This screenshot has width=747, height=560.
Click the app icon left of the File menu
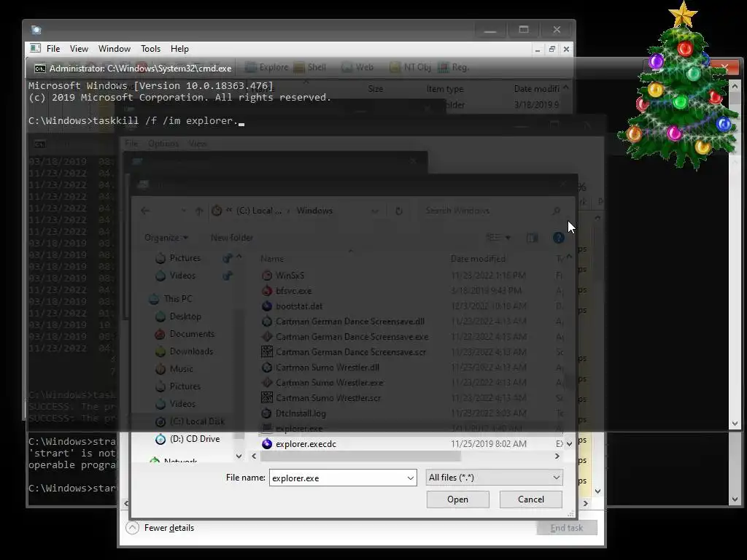coord(35,48)
